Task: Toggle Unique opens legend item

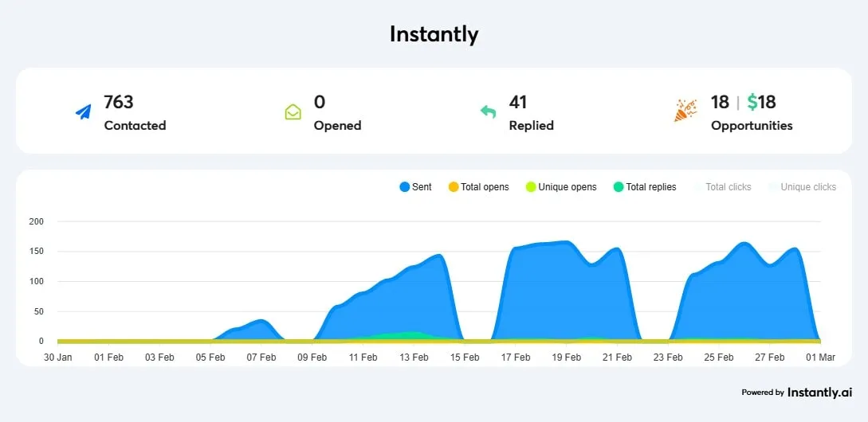Action: click(x=561, y=187)
